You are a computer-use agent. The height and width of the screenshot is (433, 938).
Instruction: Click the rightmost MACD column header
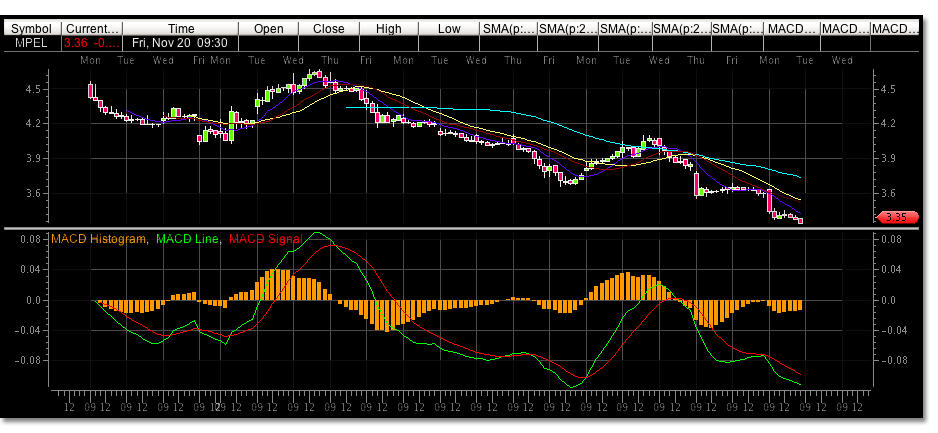[894, 29]
